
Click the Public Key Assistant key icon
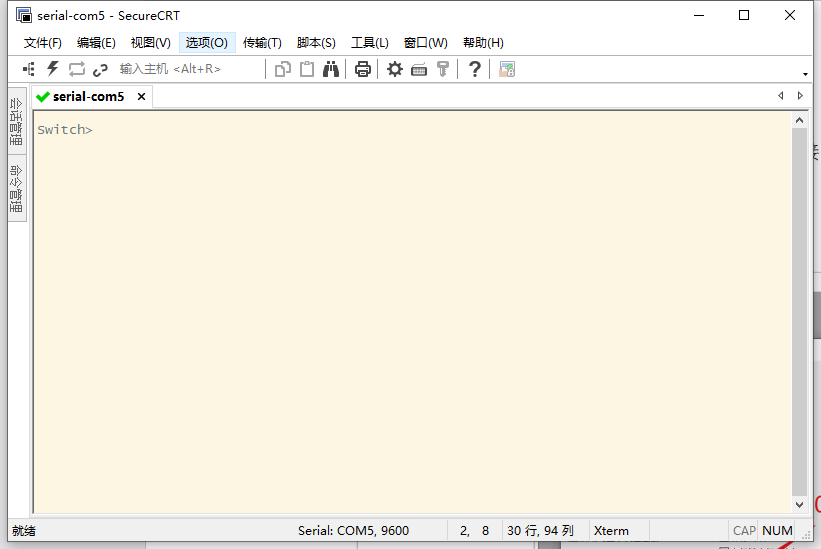(x=443, y=69)
